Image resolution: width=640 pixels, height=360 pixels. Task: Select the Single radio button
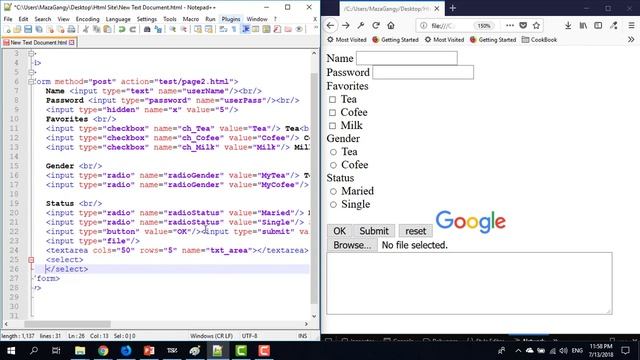pos(333,204)
